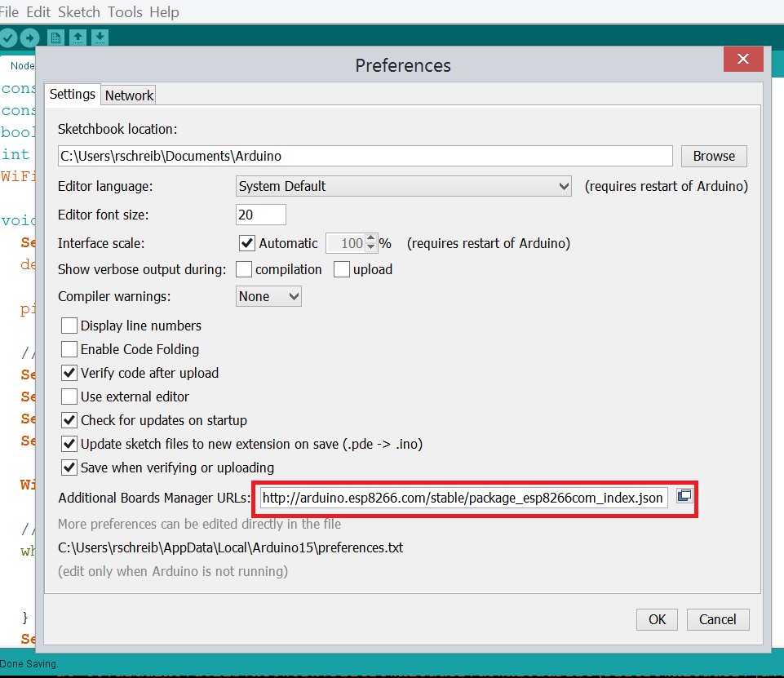Close the Preferences dialog with the red X
Screen dimensions: 784x678
pos(743,60)
